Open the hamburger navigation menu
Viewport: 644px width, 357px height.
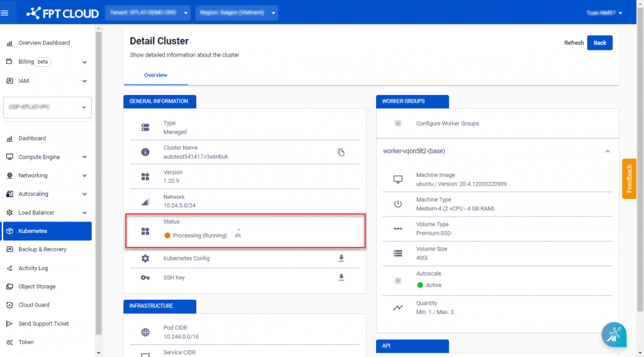click(5, 12)
